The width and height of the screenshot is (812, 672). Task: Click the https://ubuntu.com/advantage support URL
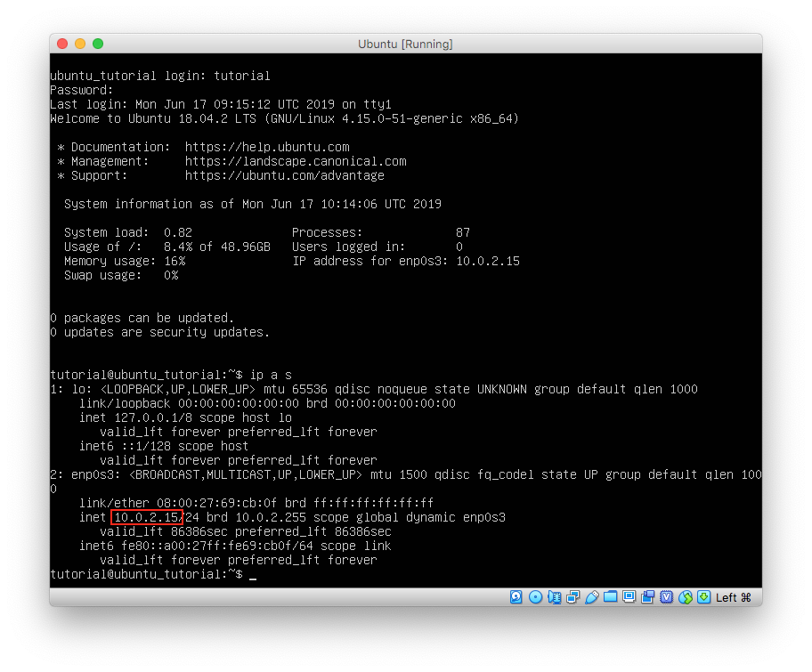[x=285, y=175]
